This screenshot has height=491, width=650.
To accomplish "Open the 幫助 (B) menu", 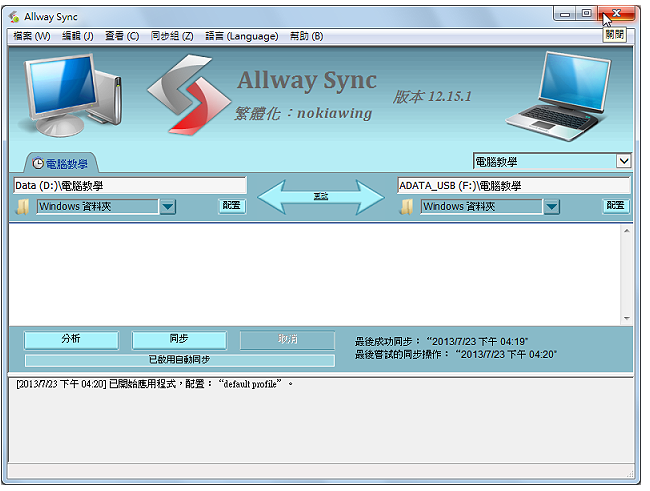I will coord(306,36).
